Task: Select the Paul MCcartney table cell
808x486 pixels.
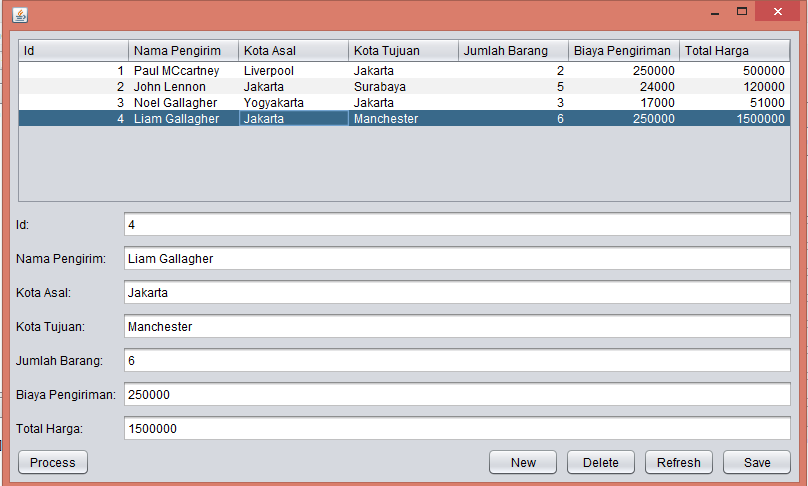Action: [x=183, y=70]
